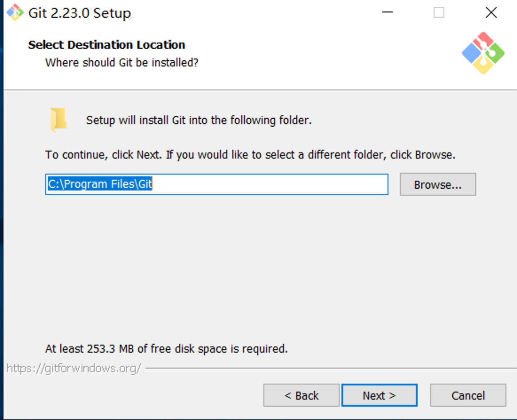Cancel the Git installation
The height and width of the screenshot is (420, 517).
pos(468,395)
